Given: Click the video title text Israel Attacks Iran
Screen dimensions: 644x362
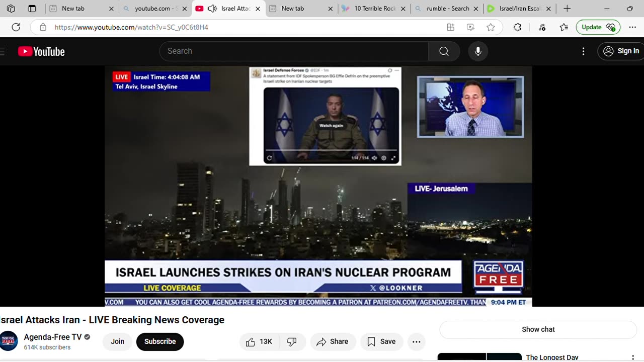Looking at the screenshot, I should pos(112,320).
